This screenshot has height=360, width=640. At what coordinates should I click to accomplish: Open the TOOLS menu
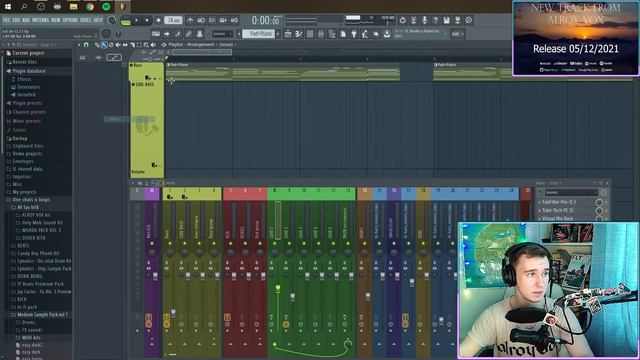[x=86, y=20]
